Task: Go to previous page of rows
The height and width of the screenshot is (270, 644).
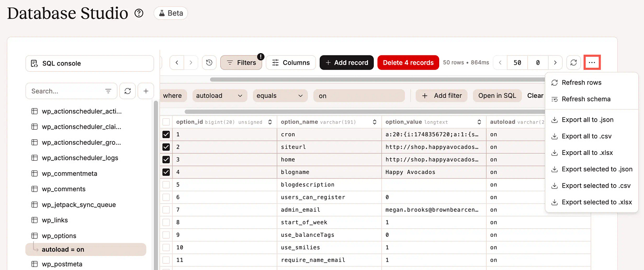Action: [500, 62]
